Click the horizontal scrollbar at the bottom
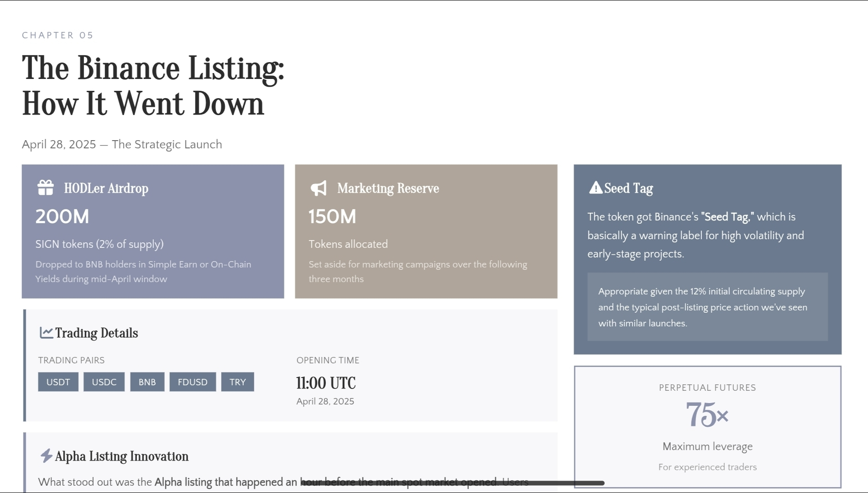The height and width of the screenshot is (493, 868). pos(452,483)
